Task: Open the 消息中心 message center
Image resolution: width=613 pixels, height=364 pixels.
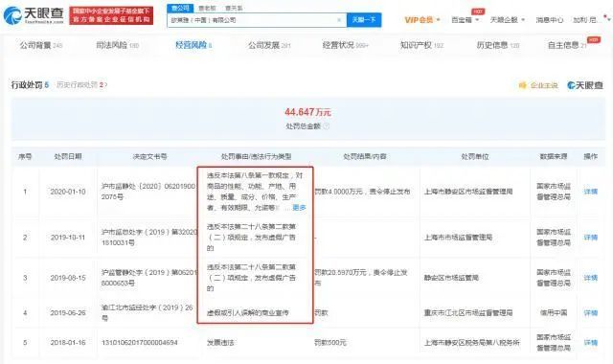Action: [x=549, y=20]
